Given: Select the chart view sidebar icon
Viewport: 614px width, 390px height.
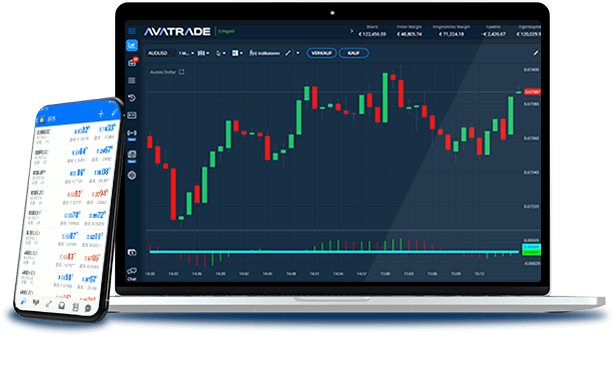Looking at the screenshot, I should coord(132,45).
